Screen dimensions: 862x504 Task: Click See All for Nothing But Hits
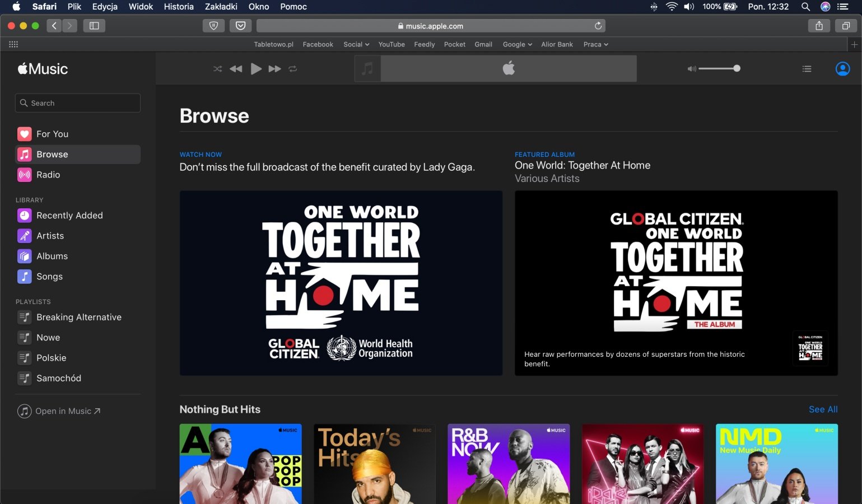pyautogui.click(x=823, y=409)
